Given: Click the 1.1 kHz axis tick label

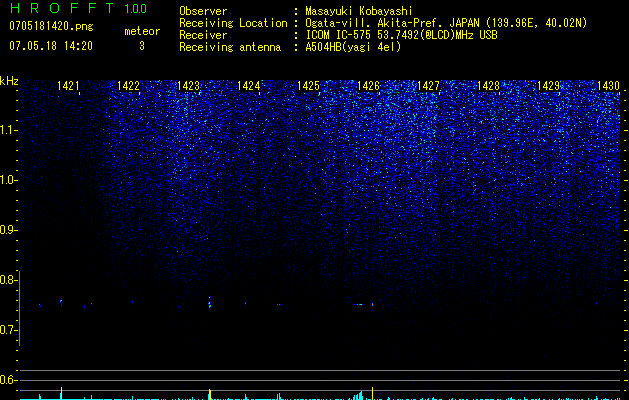Looking at the screenshot, I should tap(7, 130).
